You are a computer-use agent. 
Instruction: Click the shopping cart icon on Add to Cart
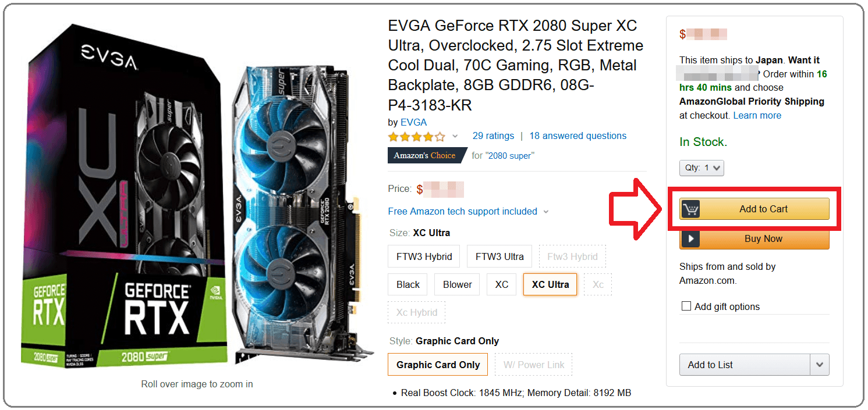tap(690, 209)
